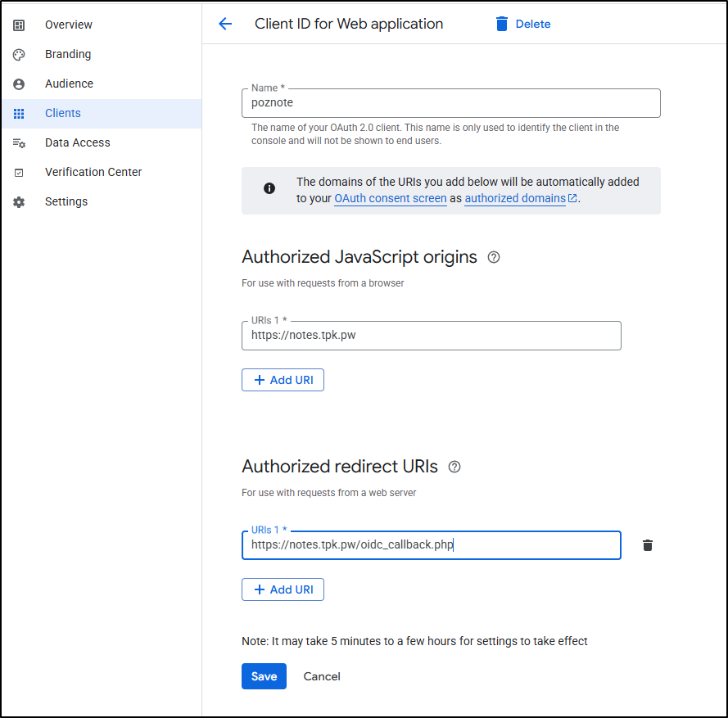Add URI under JavaScript origins
728x718 pixels.
point(283,380)
